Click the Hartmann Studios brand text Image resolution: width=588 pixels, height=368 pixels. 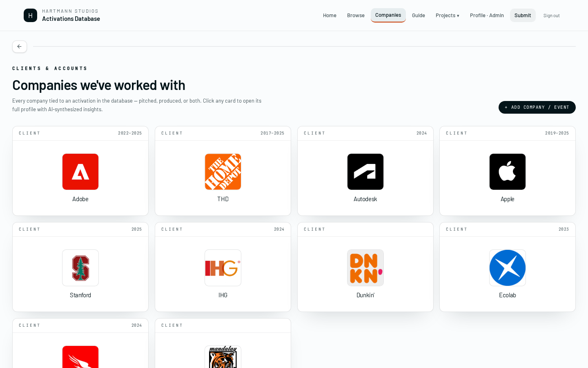coord(70,11)
